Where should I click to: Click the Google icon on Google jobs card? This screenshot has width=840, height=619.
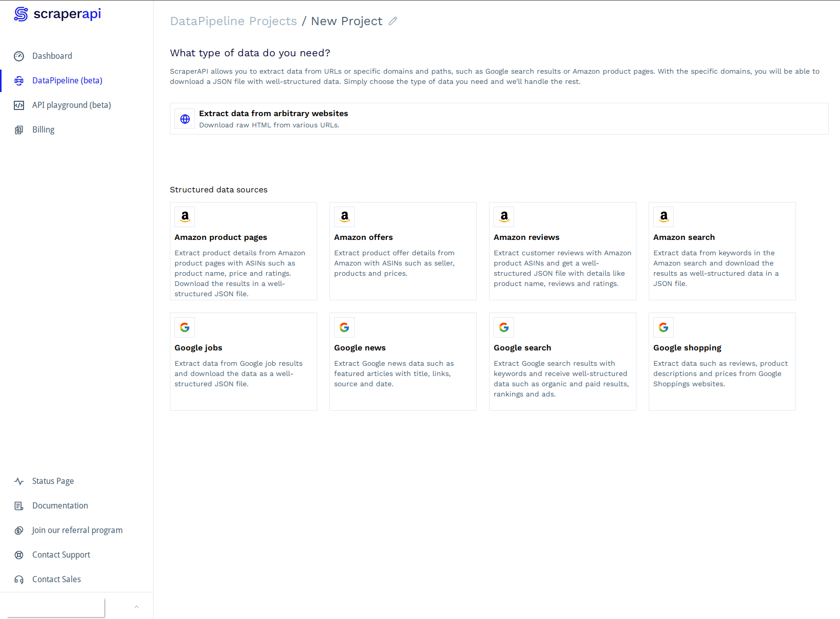click(x=185, y=327)
